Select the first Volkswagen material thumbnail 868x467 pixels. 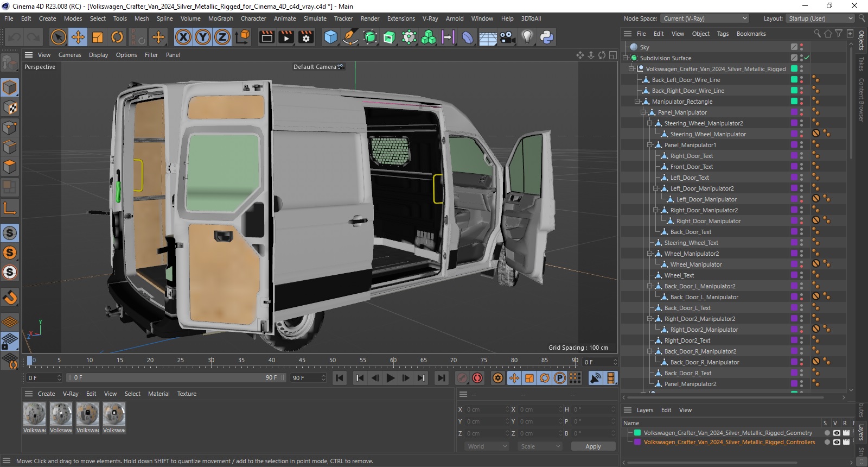pyautogui.click(x=35, y=414)
